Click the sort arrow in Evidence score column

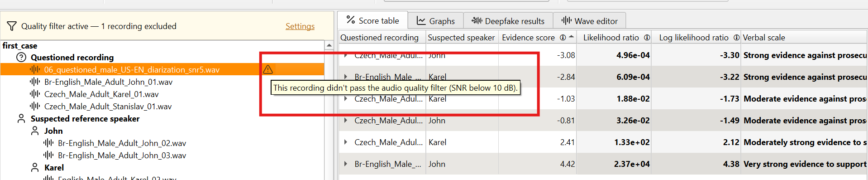[x=571, y=37]
